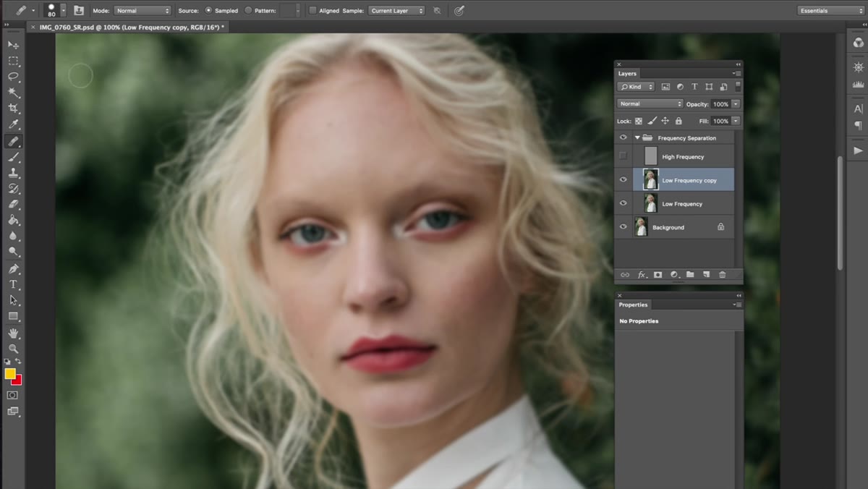Open the Fill slider dropdown

pos(736,121)
